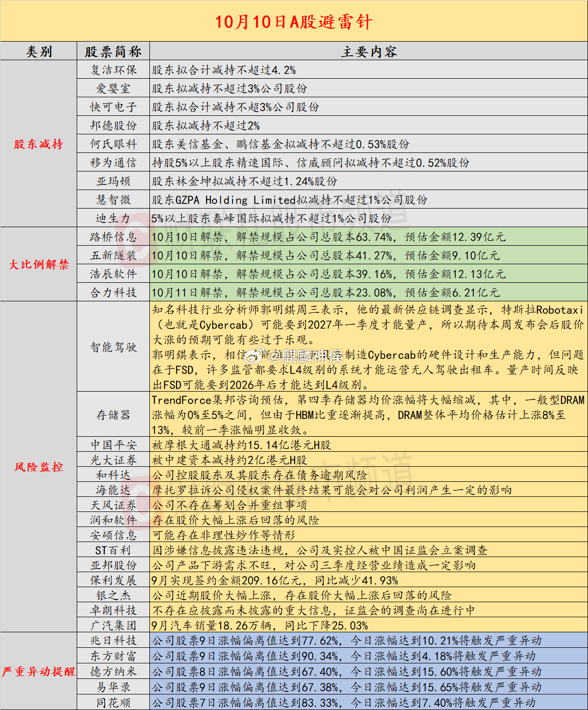This screenshot has height=710, width=588.
Task: Select the 类别 column header
Action: (x=39, y=51)
